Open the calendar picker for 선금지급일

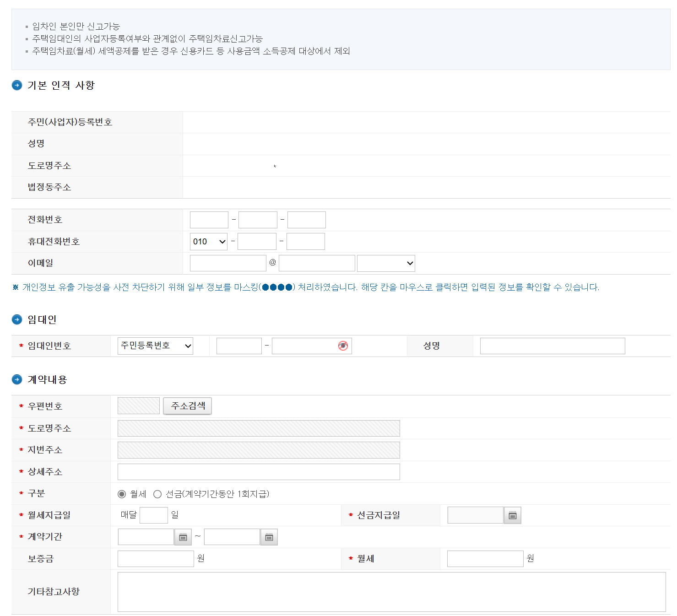[512, 515]
